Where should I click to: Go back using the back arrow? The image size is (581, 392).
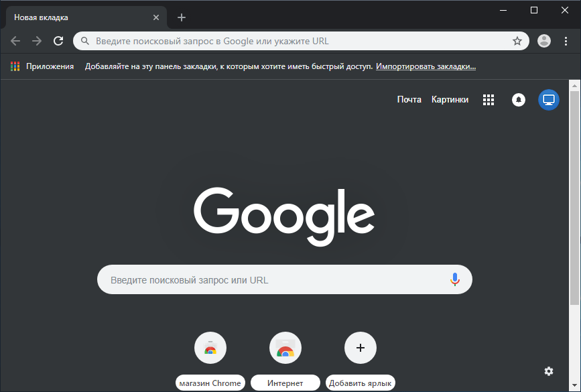tap(15, 41)
